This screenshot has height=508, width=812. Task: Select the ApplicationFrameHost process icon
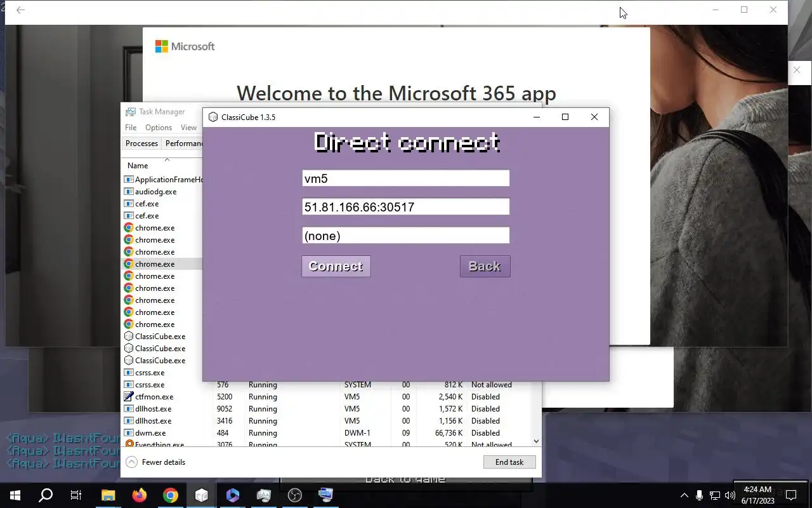(x=129, y=180)
